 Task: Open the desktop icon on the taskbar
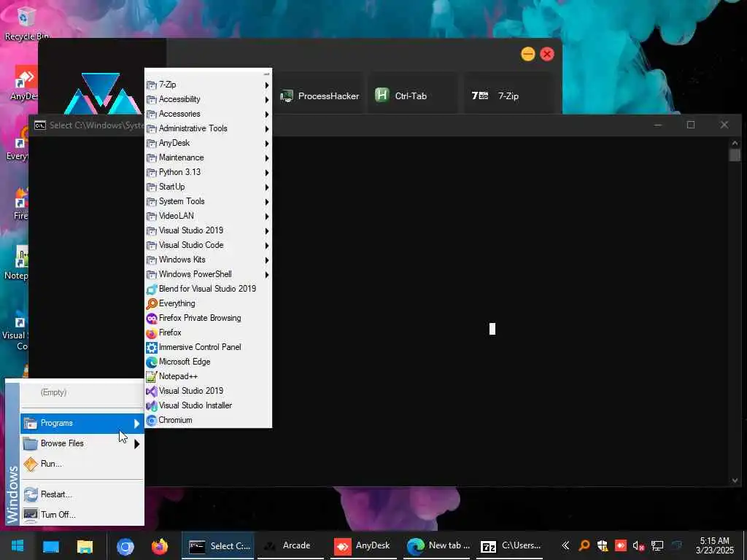click(x=51, y=546)
